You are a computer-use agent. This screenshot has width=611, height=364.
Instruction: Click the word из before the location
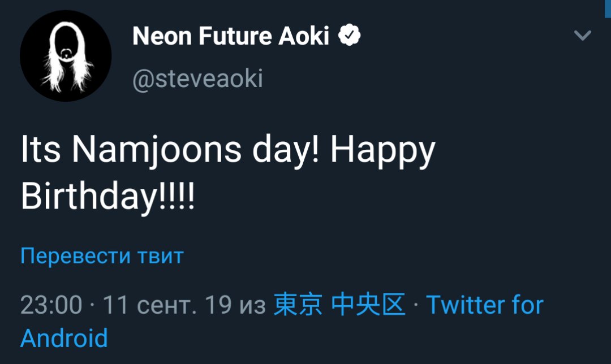coord(252,306)
